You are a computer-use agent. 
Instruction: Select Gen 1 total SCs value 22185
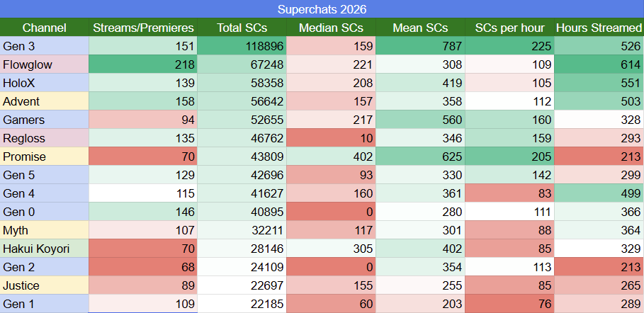click(x=242, y=304)
